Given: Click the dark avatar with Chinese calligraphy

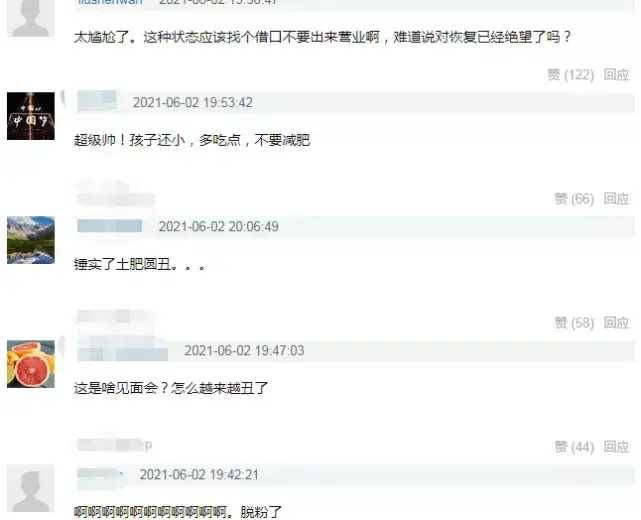Looking at the screenshot, I should (x=31, y=116).
